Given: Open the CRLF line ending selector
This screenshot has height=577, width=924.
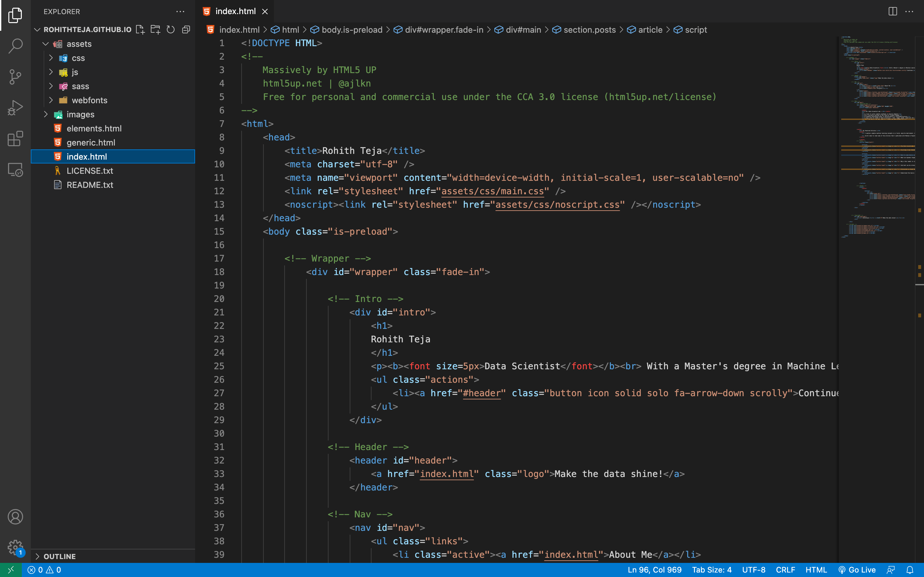Looking at the screenshot, I should 785,570.
